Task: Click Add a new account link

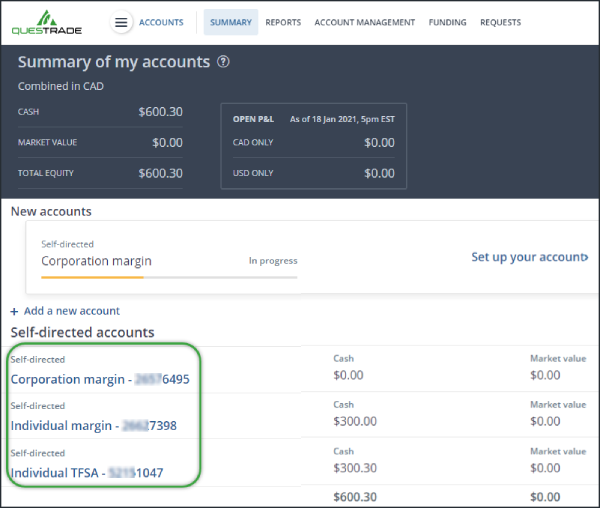Action: point(72,311)
